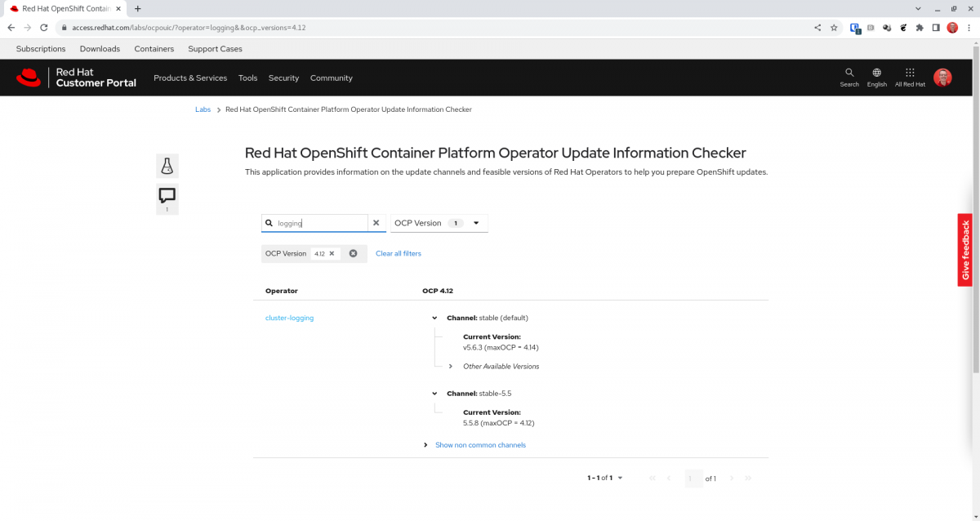Open the Support Cases tab

[x=215, y=49]
